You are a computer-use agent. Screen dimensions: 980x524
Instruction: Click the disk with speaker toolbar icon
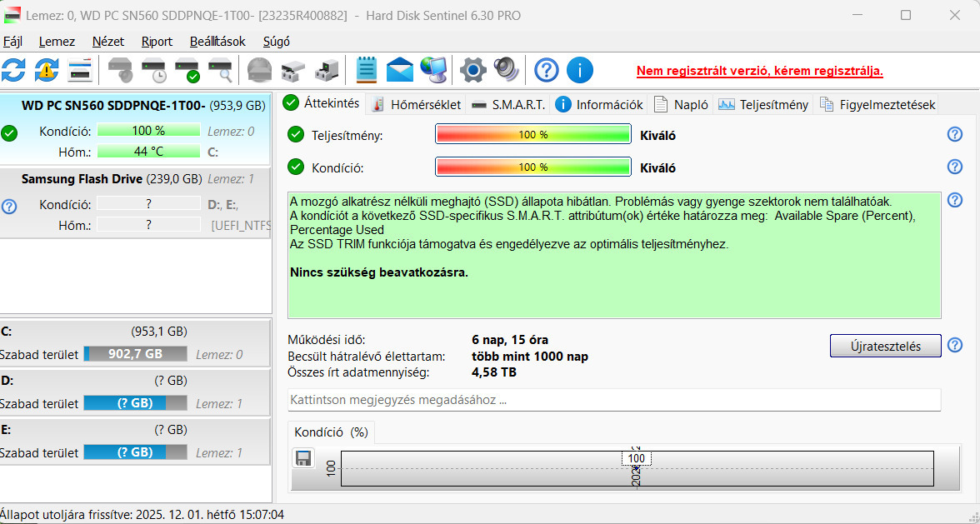pos(120,70)
